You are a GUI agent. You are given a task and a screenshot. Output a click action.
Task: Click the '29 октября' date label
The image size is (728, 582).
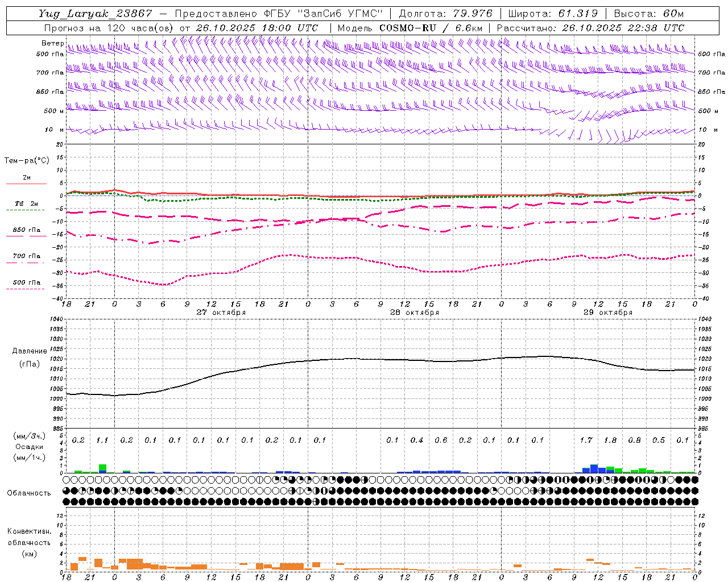coord(608,313)
